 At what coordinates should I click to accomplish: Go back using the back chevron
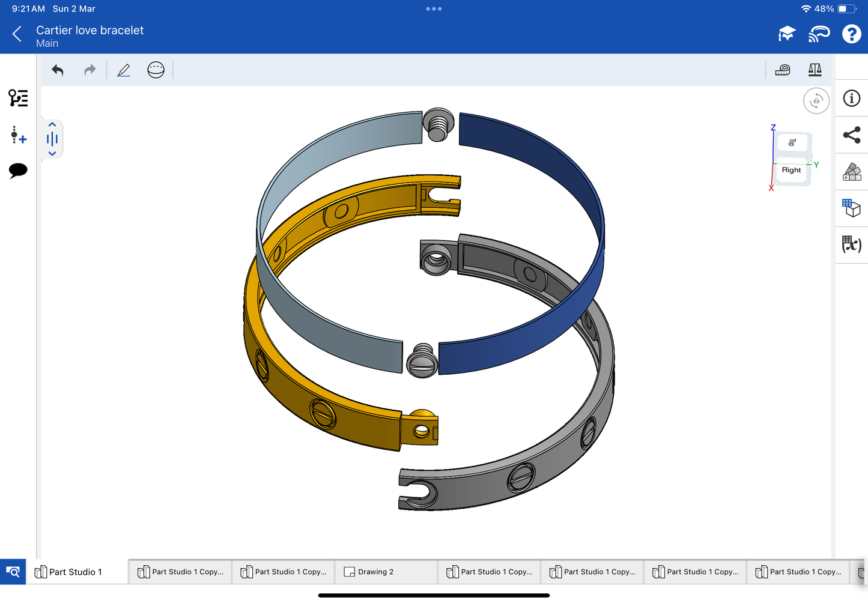(17, 34)
